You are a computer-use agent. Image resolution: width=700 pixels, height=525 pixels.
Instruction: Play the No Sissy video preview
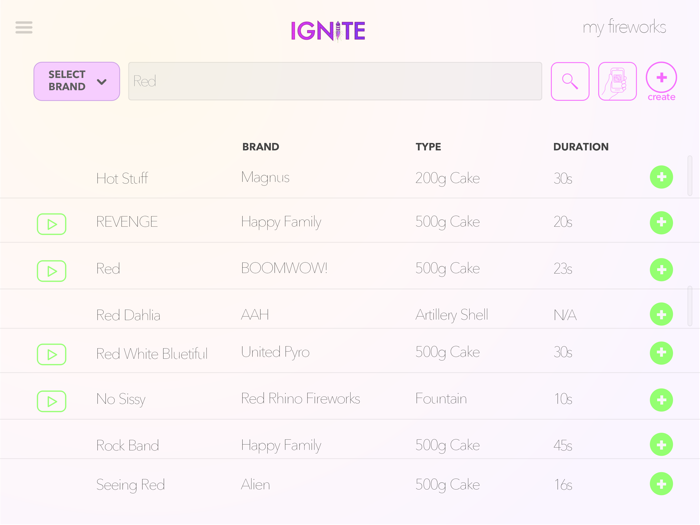52,401
